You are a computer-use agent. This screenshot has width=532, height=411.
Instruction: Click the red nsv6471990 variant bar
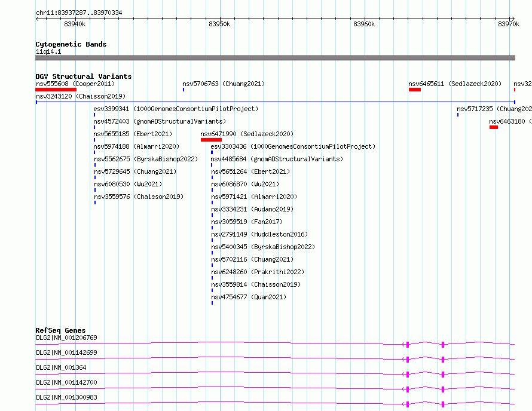tap(211, 140)
